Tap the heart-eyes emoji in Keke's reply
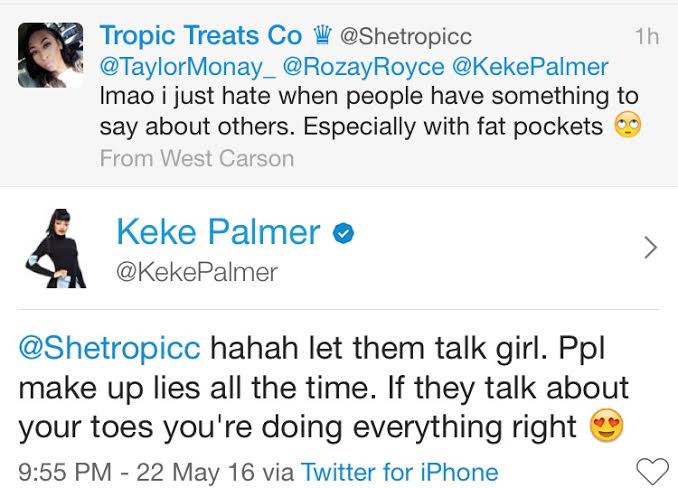The width and height of the screenshot is (678, 488). click(x=606, y=428)
